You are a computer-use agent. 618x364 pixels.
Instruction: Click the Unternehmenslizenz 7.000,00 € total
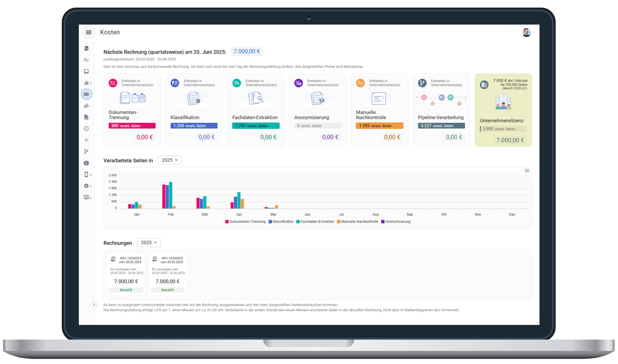click(x=510, y=140)
